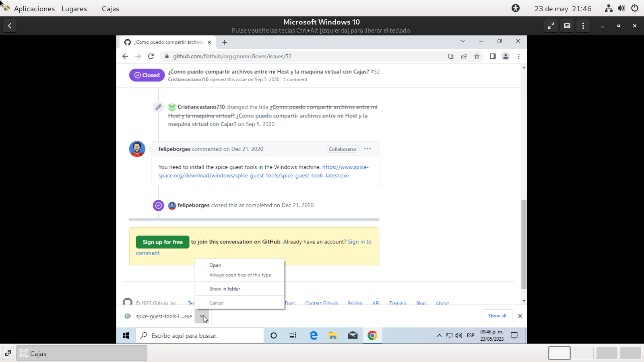Open the Chrome share page icon
644x362 pixels.
pos(464,56)
